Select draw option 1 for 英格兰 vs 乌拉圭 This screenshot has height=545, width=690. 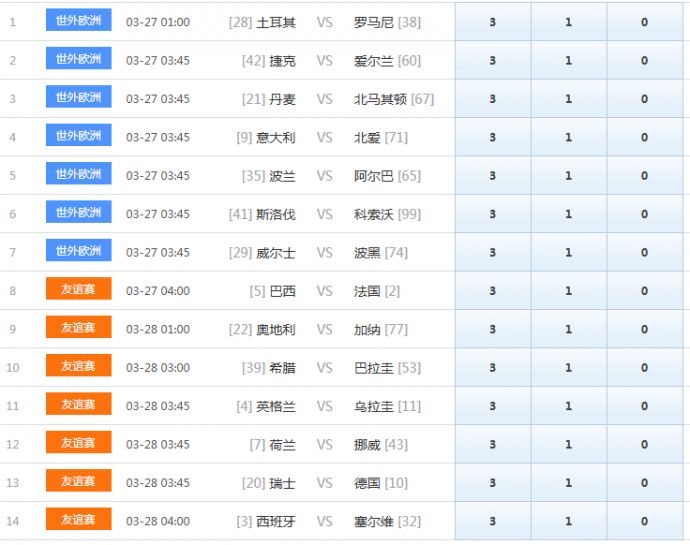569,405
